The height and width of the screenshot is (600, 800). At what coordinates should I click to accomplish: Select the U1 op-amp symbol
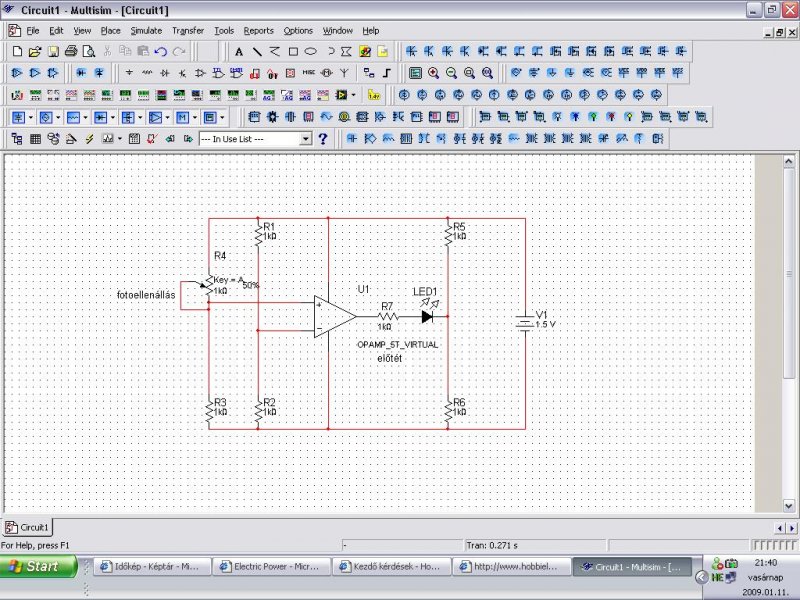pos(335,316)
